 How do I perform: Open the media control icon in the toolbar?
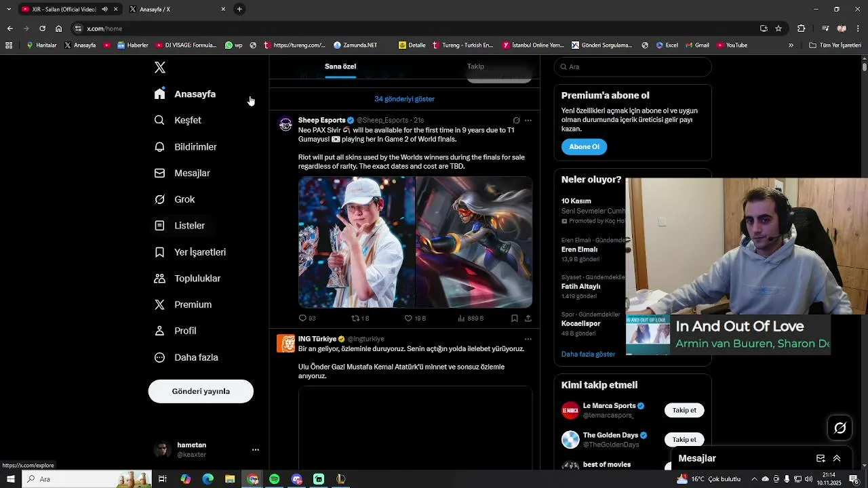[x=825, y=28]
